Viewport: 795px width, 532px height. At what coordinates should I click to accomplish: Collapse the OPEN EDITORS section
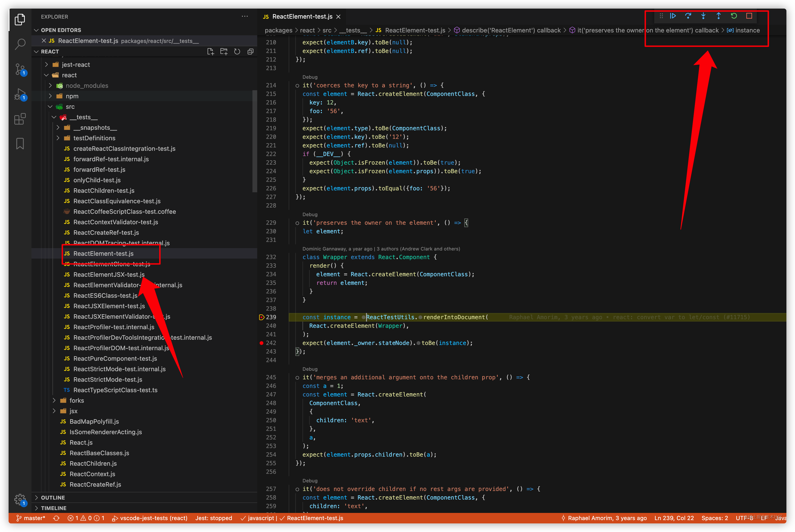point(36,30)
